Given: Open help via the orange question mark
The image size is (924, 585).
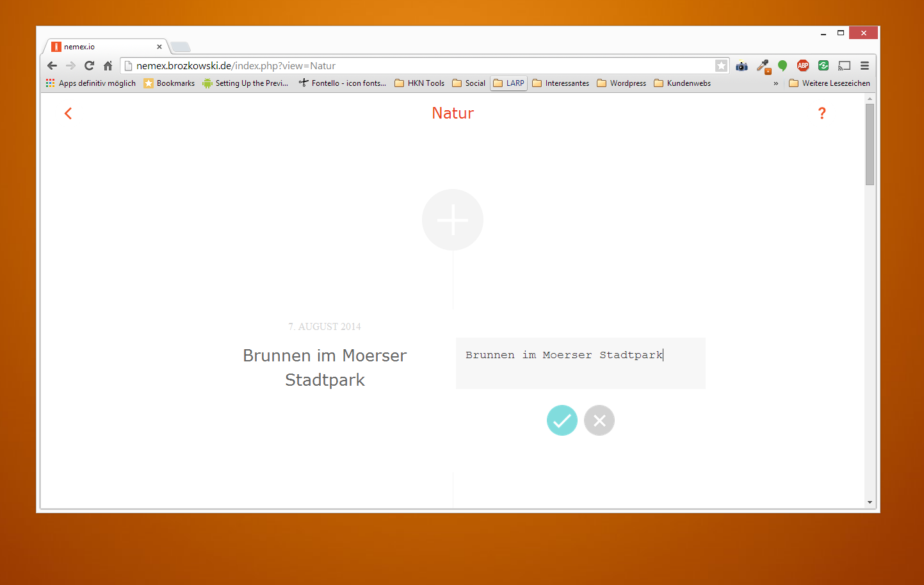Looking at the screenshot, I should click(x=822, y=113).
